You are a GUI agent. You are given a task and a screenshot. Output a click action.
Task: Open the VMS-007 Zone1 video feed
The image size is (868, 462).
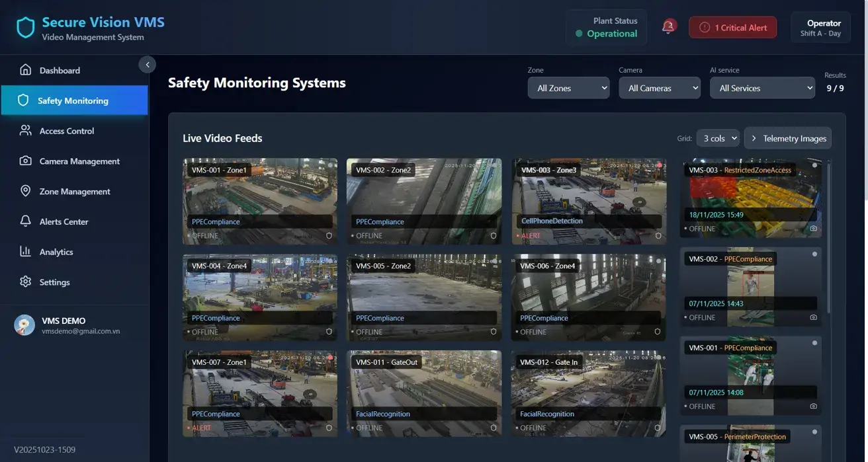tap(260, 393)
